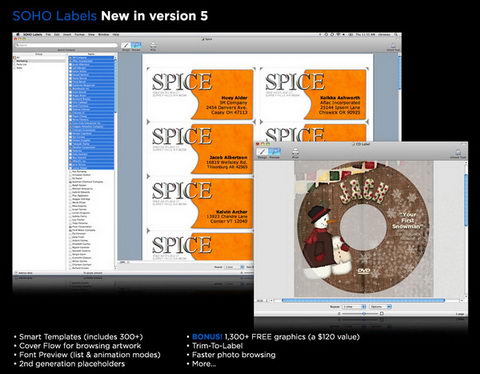Viewport: 480px width, 374px height.
Task: Toggle the first checkbox in the contact names list
Action: point(71,58)
